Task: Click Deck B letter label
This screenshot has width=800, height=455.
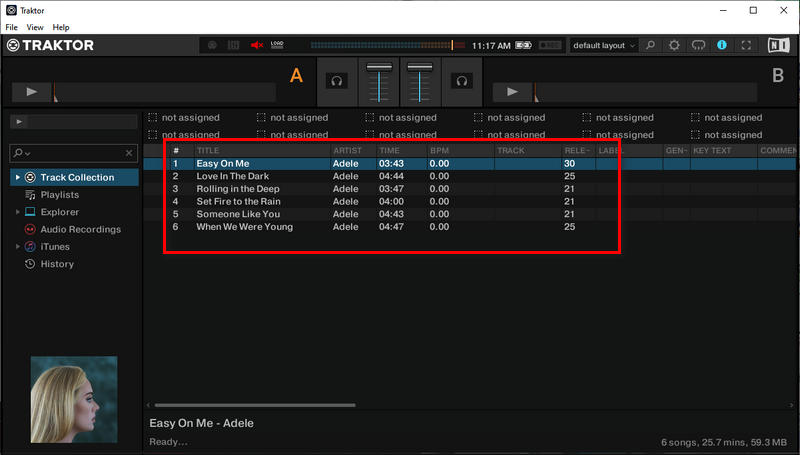Action: click(x=778, y=76)
